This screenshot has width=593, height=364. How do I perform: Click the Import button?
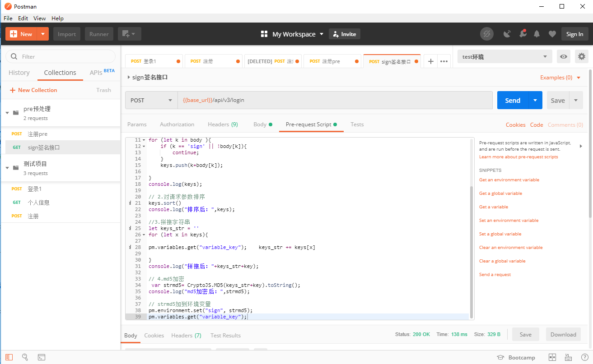(67, 34)
